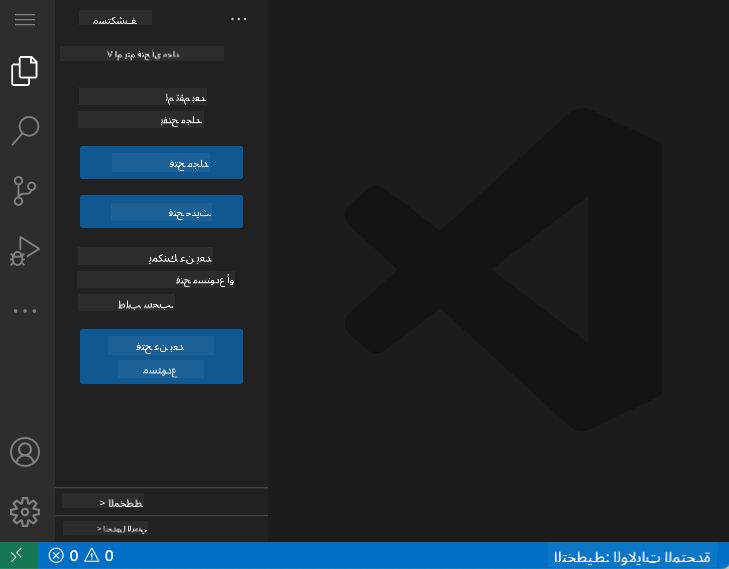Open the Accounts menu

click(26, 452)
